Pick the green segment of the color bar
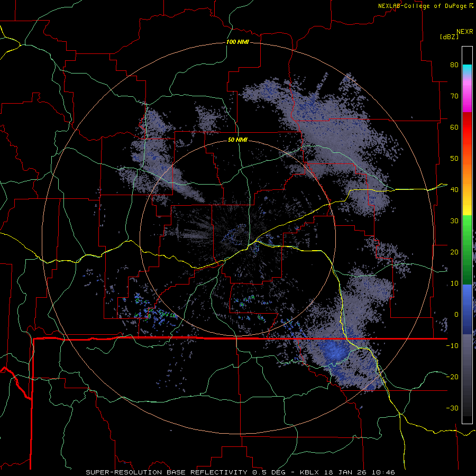 (x=467, y=250)
